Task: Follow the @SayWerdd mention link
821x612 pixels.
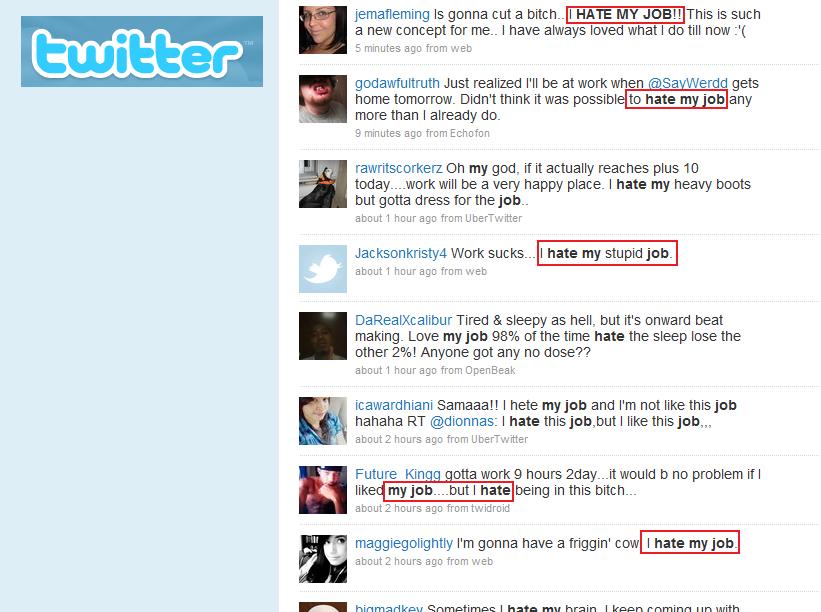Action: tap(687, 83)
